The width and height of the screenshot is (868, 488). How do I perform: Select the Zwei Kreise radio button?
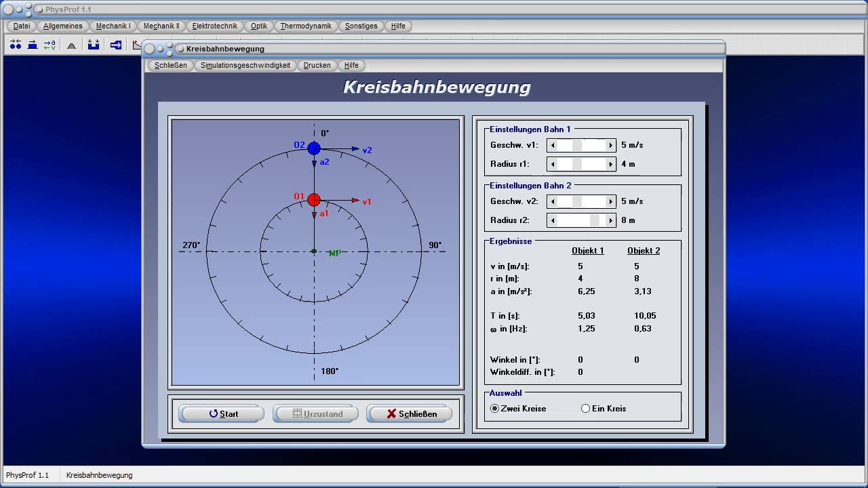(x=494, y=409)
